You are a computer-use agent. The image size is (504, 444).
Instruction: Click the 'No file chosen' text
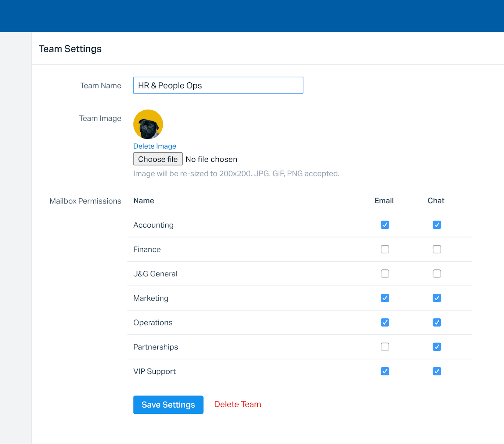pyautogui.click(x=211, y=159)
